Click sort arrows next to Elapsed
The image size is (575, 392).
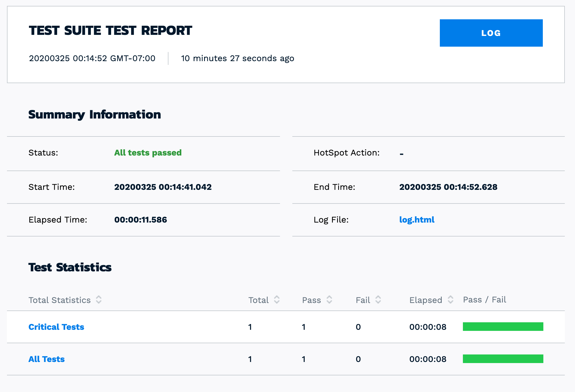coord(451,299)
